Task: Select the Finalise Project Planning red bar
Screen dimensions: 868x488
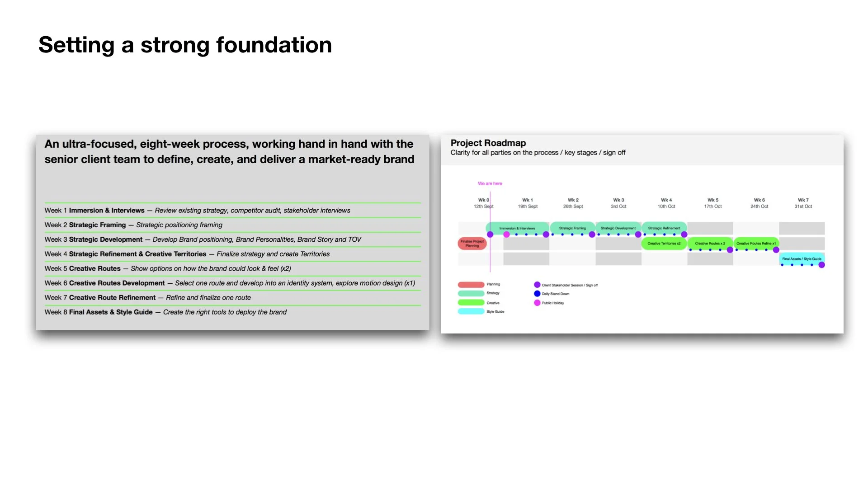Action: (472, 244)
